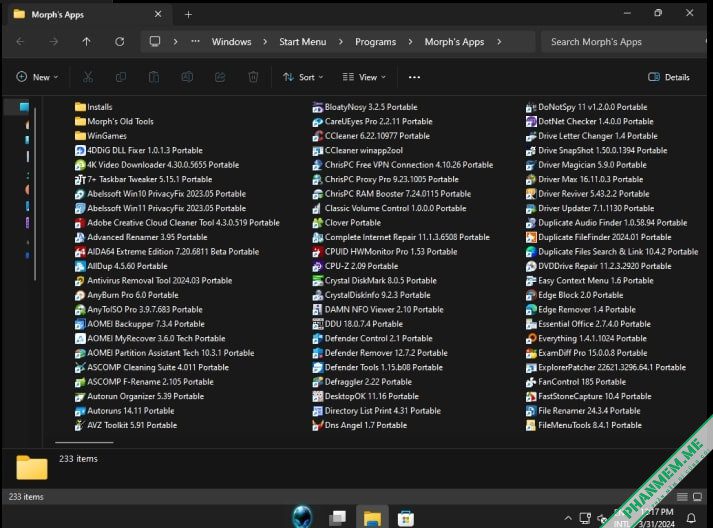Select BloatyNosy 3.2.5 Portable entry
The width and height of the screenshot is (713, 528).
point(365,107)
